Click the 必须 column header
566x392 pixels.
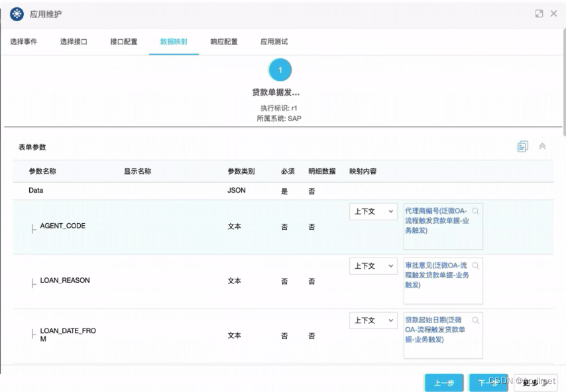[x=288, y=171]
